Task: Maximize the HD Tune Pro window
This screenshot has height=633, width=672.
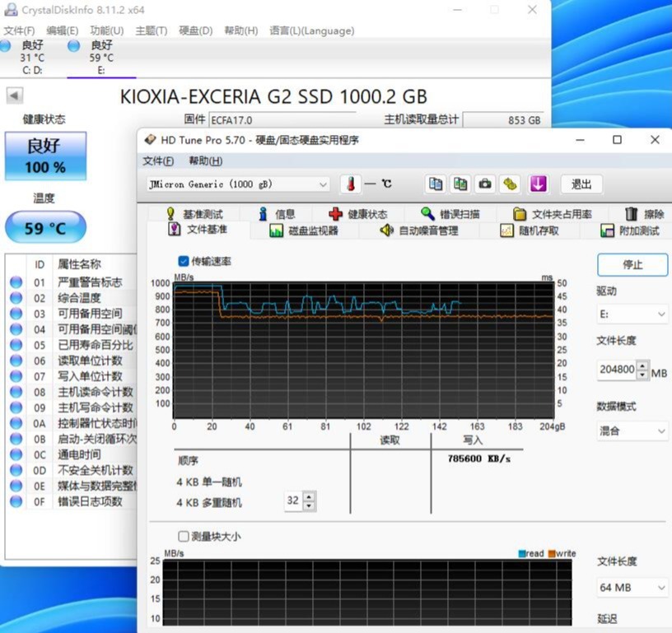Action: (x=617, y=140)
